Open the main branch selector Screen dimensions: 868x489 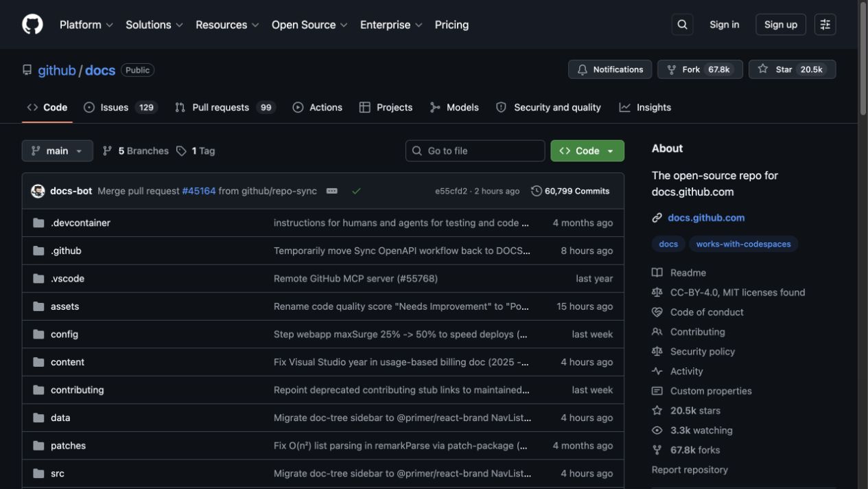coord(58,151)
